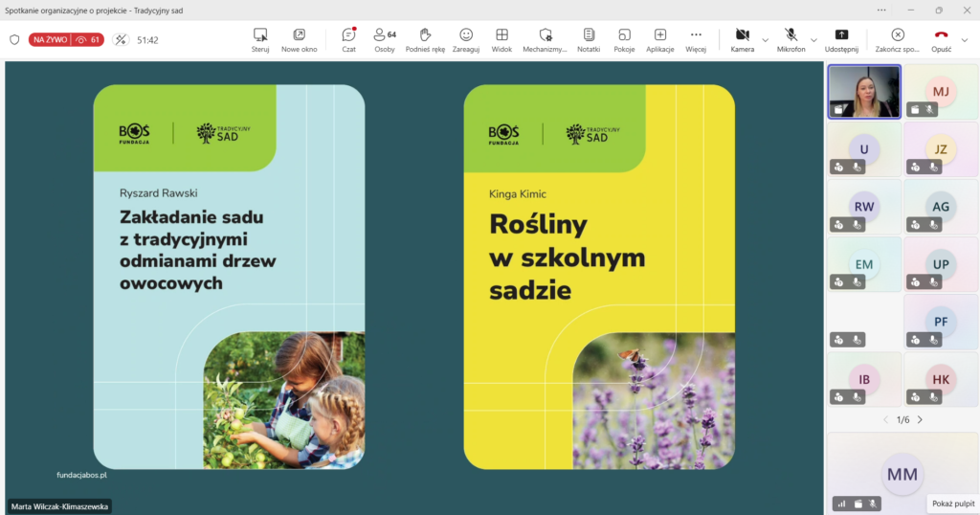Select IB participant avatar
This screenshot has height=515, width=980.
point(864,379)
